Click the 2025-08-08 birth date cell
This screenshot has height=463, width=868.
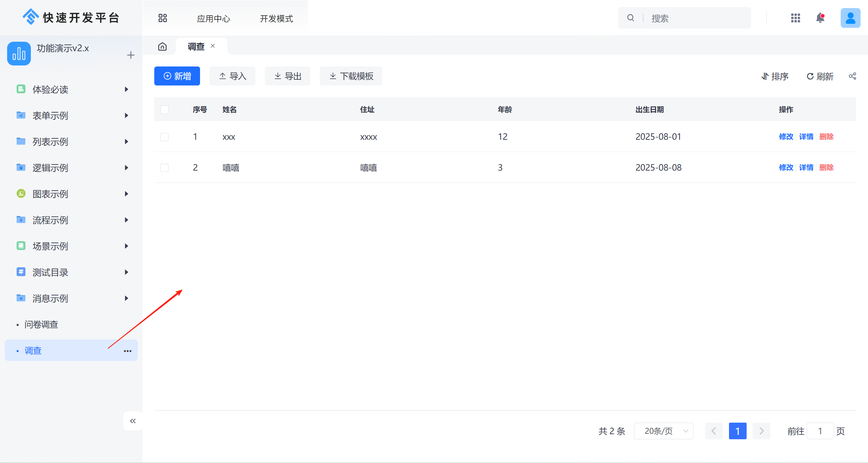pyautogui.click(x=658, y=168)
